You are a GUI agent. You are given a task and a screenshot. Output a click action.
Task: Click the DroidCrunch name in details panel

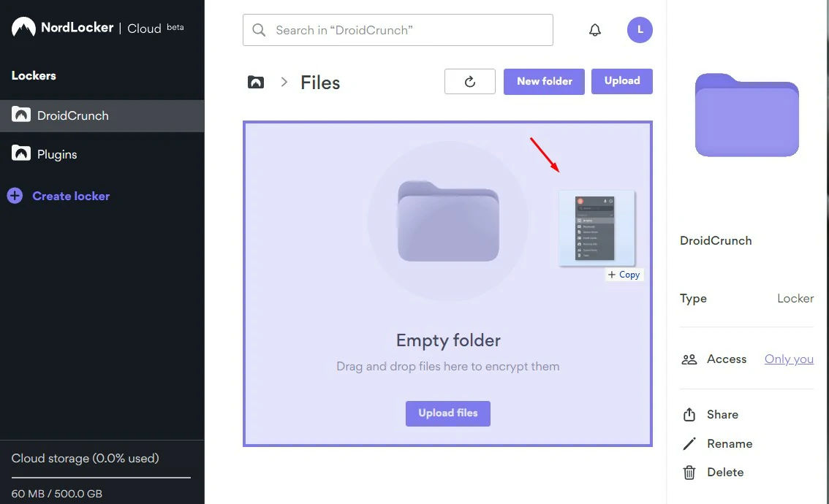[x=716, y=241]
